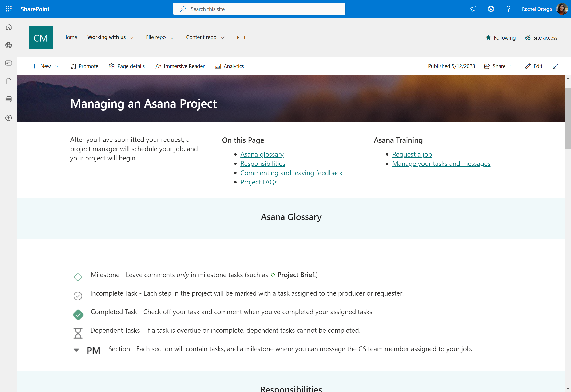
Task: Follow the Commenting and leaving feedback link
Action: pos(291,173)
